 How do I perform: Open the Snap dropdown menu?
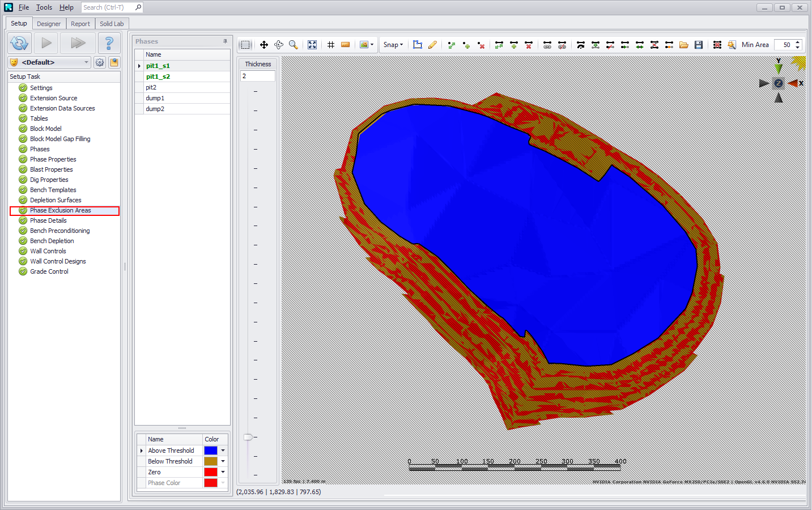pyautogui.click(x=393, y=45)
